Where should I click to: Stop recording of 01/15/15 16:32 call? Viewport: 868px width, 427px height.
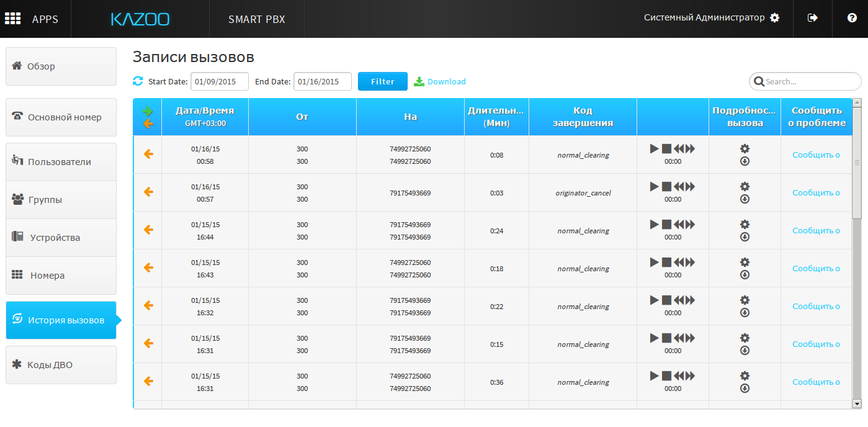[x=666, y=300]
